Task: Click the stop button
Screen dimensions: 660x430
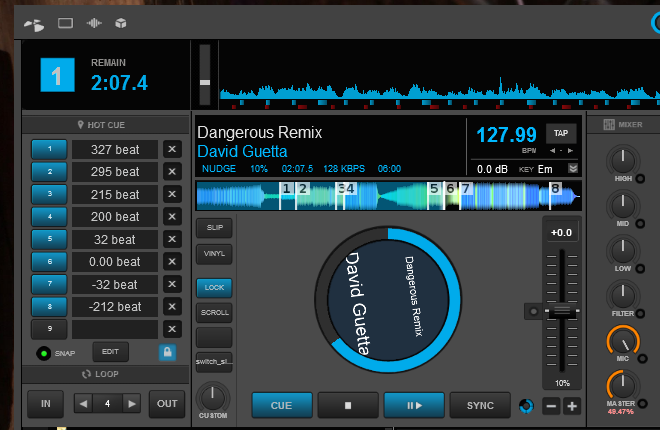Action: [x=348, y=406]
